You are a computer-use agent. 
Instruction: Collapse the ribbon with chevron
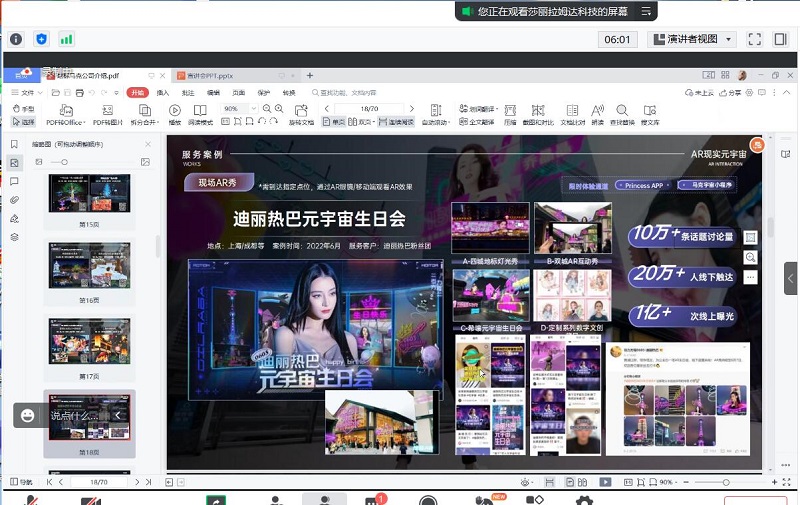(x=786, y=92)
